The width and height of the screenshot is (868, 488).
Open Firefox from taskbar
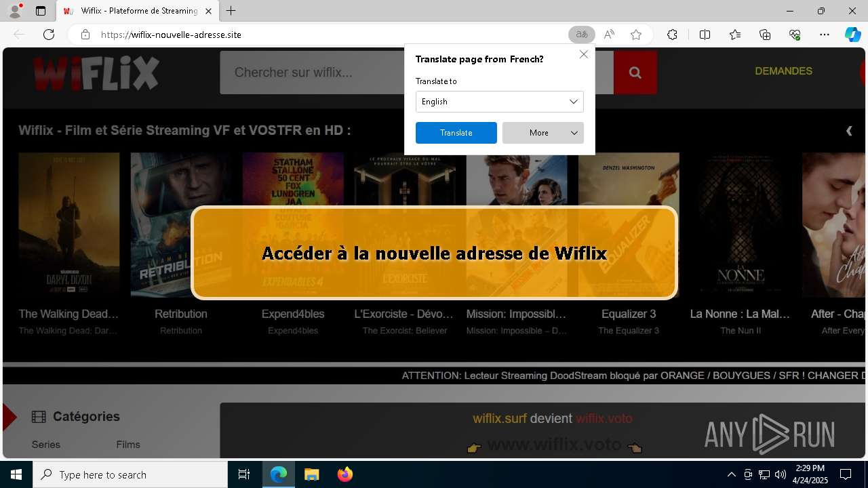pyautogui.click(x=344, y=474)
